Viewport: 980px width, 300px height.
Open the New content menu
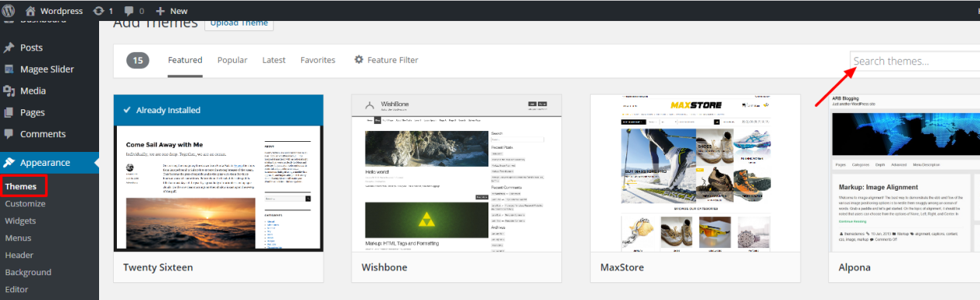[171, 11]
